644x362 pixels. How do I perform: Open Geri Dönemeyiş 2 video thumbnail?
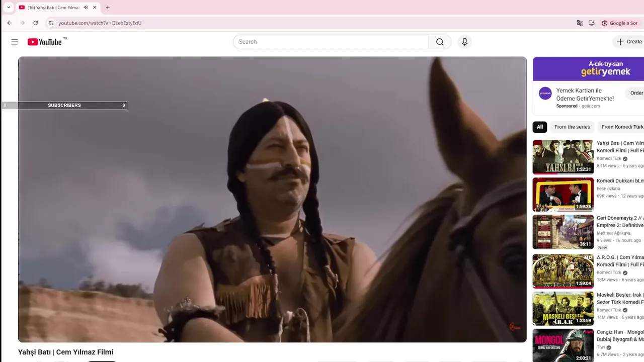click(563, 232)
